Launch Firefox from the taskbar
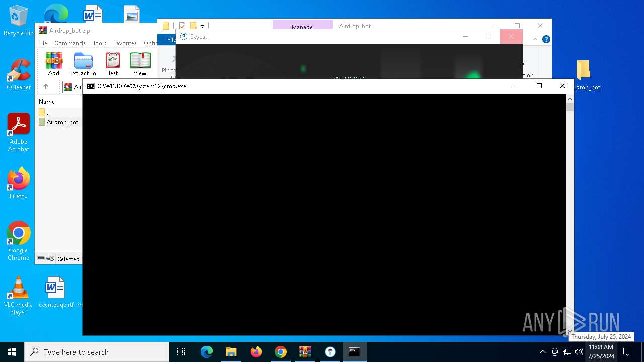Viewport: 644px width, 362px height. (x=256, y=352)
